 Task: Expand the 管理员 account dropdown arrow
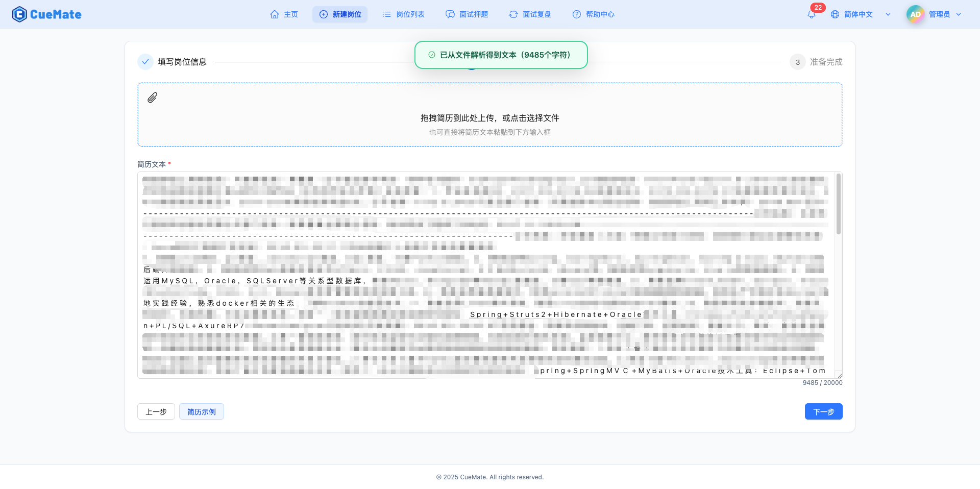[959, 14]
